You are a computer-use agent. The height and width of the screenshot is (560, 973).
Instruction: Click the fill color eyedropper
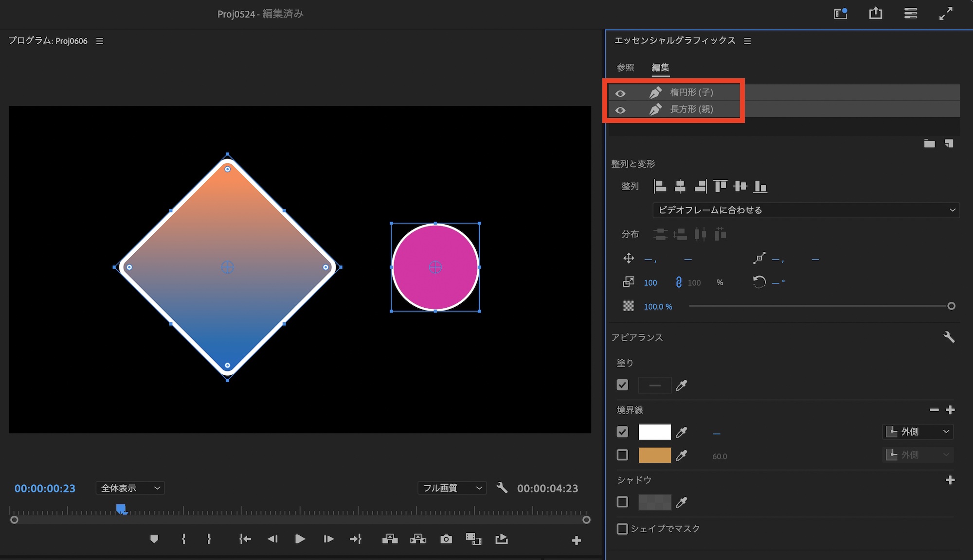point(682,385)
